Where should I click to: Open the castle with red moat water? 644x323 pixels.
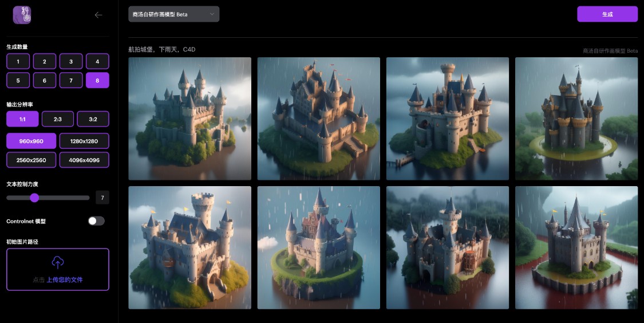click(576, 247)
